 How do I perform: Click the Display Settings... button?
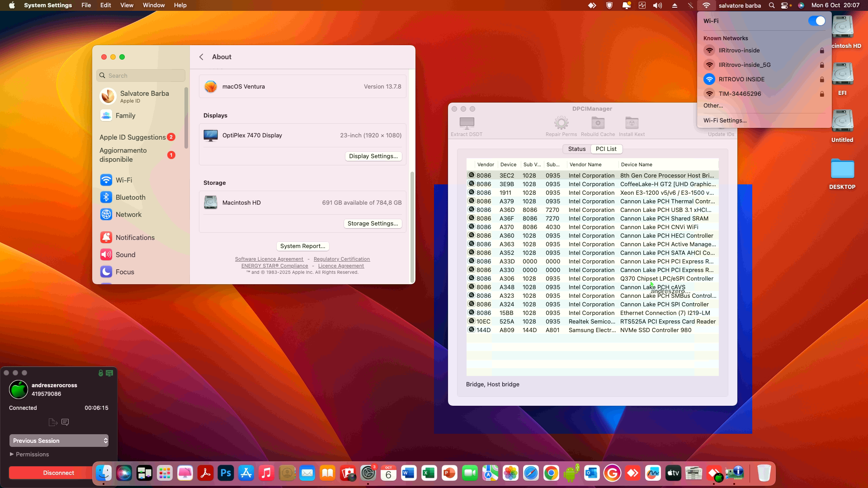(373, 156)
